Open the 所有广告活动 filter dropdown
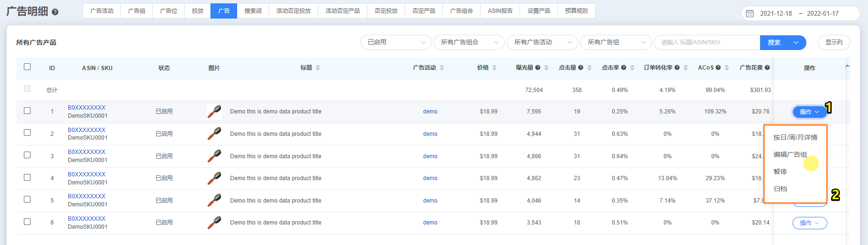The width and height of the screenshot is (868, 245). tap(542, 42)
